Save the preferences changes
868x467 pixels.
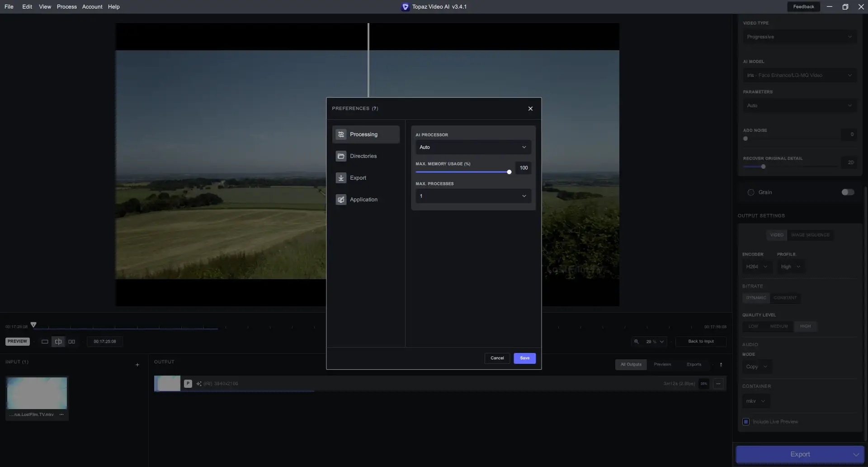(524, 358)
